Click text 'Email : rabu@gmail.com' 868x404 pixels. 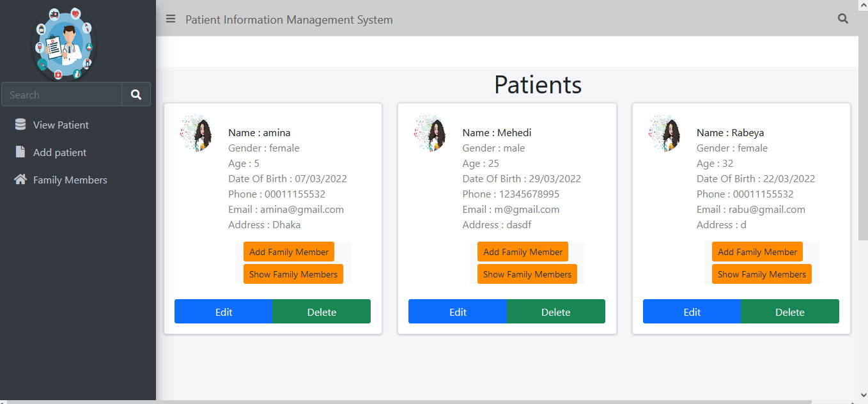[x=751, y=210]
